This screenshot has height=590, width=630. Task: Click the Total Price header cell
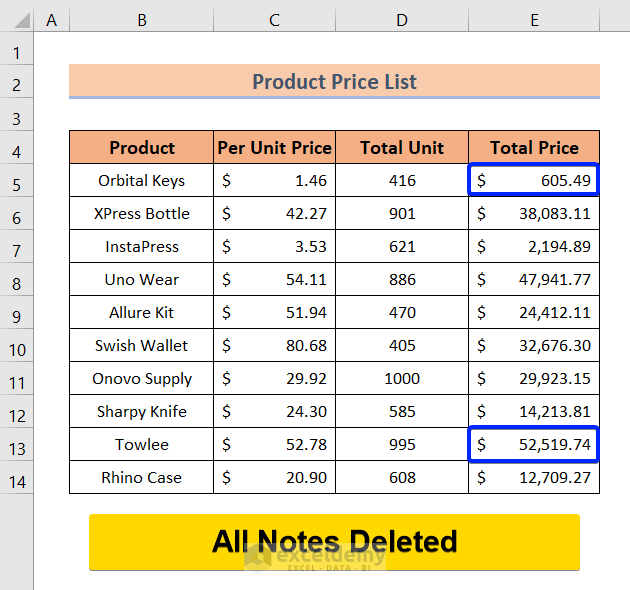coord(534,148)
